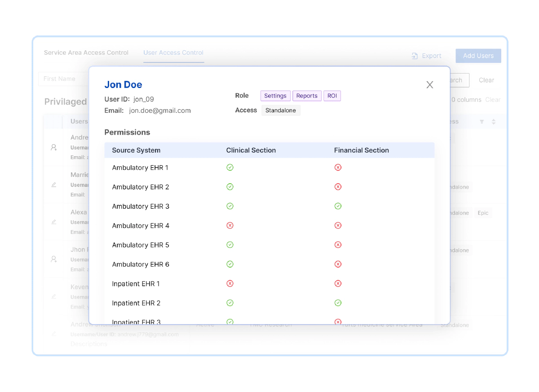Click the First Name input field
This screenshot has height=392, width=539.
[63, 79]
